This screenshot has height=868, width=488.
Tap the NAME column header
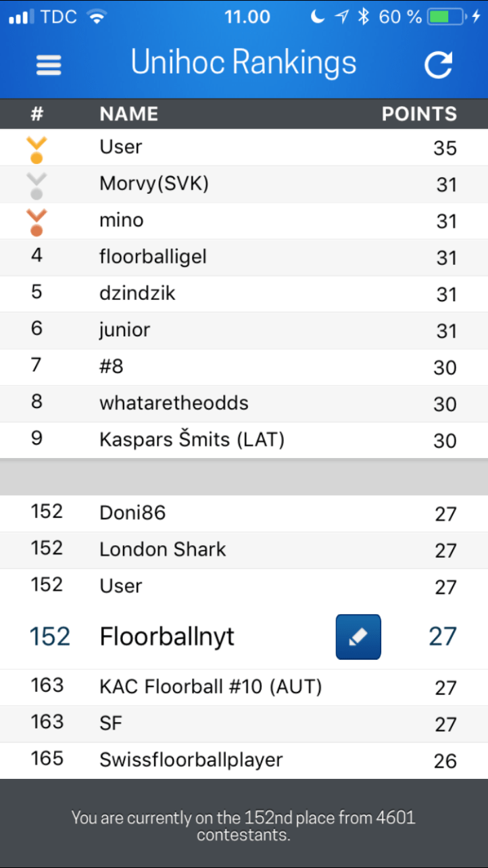pos(128,114)
